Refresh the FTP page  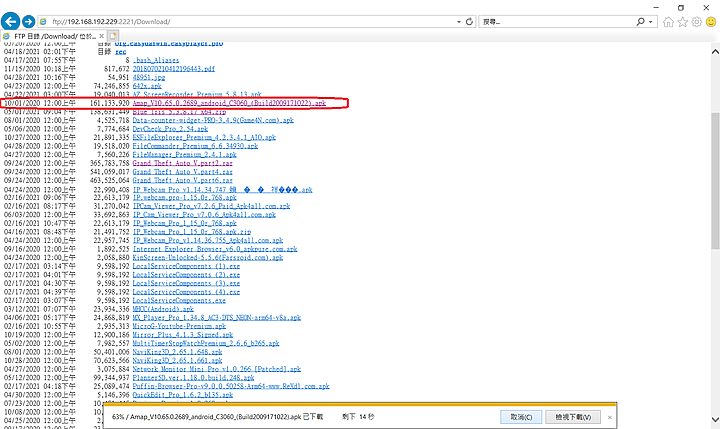pos(469,22)
